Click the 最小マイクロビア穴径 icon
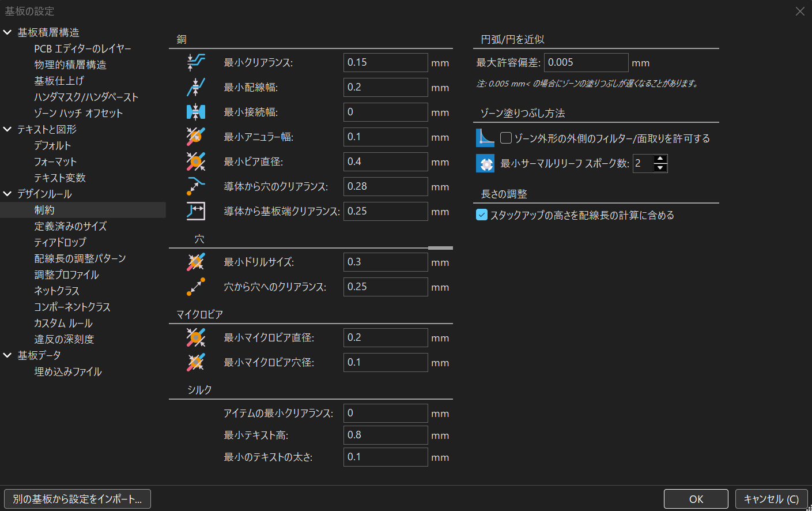Image resolution: width=812 pixels, height=511 pixels. [x=196, y=362]
